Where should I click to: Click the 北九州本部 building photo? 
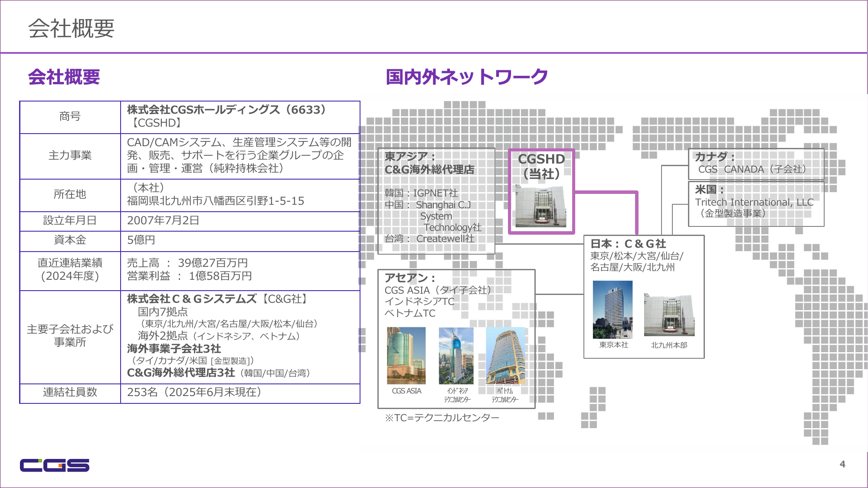point(669,315)
